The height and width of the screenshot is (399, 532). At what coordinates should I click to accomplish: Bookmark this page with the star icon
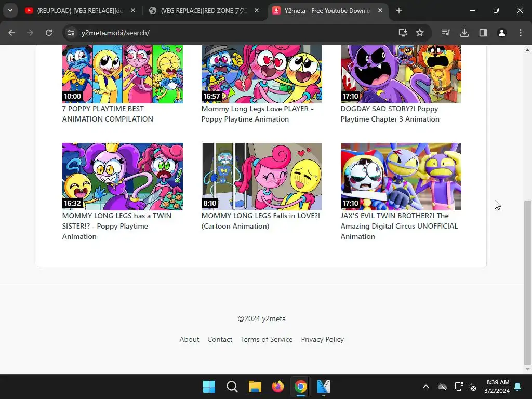[x=420, y=33]
